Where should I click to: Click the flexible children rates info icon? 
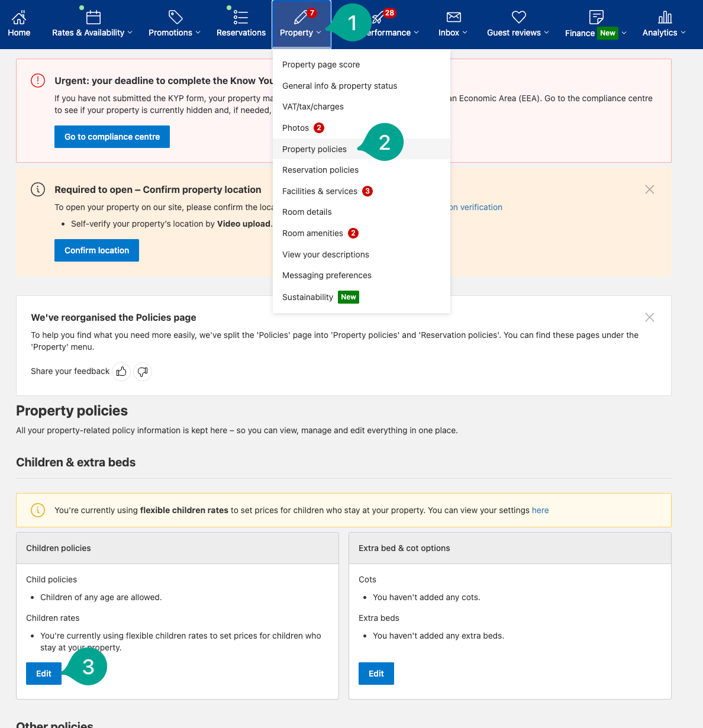coord(38,510)
